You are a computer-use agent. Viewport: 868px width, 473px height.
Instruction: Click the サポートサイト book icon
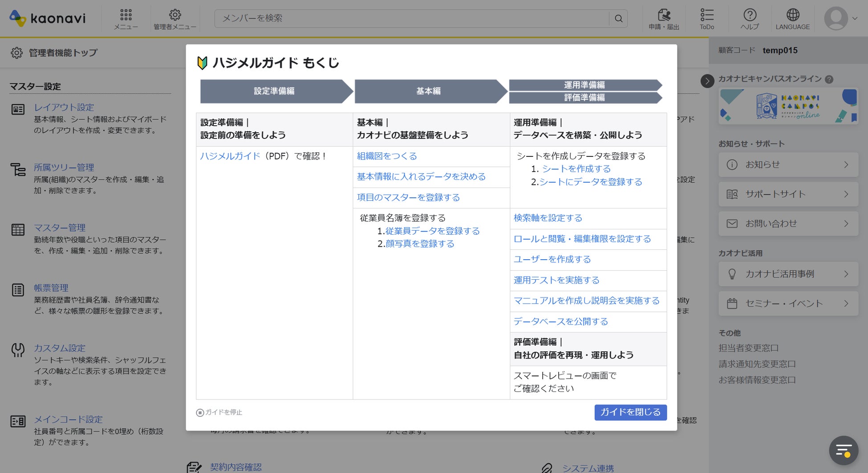click(732, 194)
